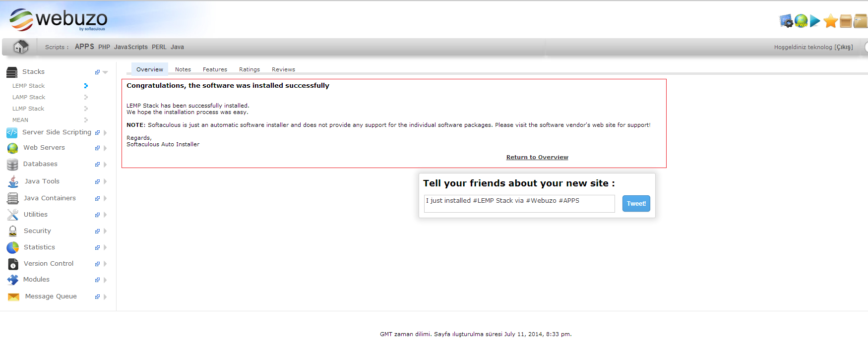Click external link icon beside Statistics
Image resolution: width=868 pixels, height=346 pixels.
click(97, 248)
